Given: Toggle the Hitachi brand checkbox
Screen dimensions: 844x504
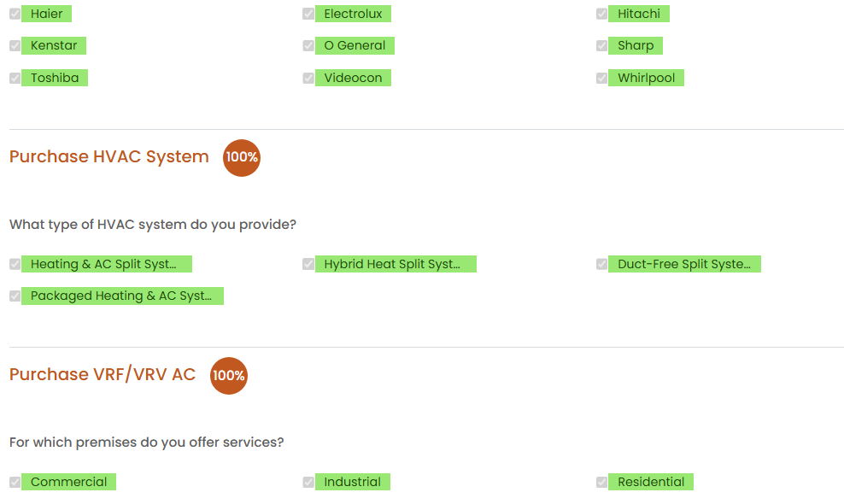Looking at the screenshot, I should (x=601, y=14).
